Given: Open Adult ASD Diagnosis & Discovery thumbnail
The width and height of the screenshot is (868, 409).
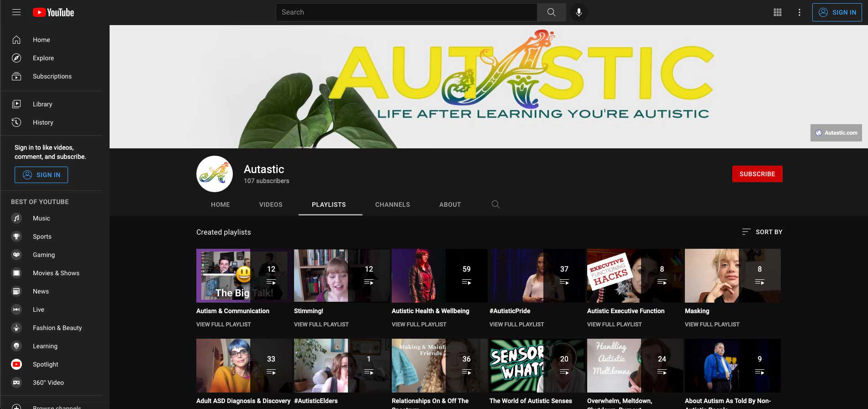Looking at the screenshot, I should [244, 366].
